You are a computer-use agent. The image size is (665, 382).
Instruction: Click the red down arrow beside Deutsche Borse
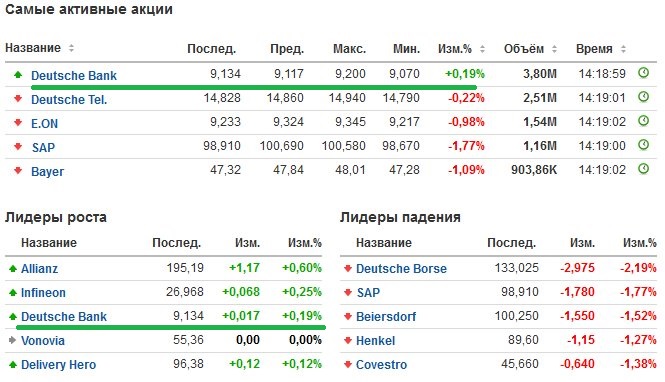click(x=348, y=268)
